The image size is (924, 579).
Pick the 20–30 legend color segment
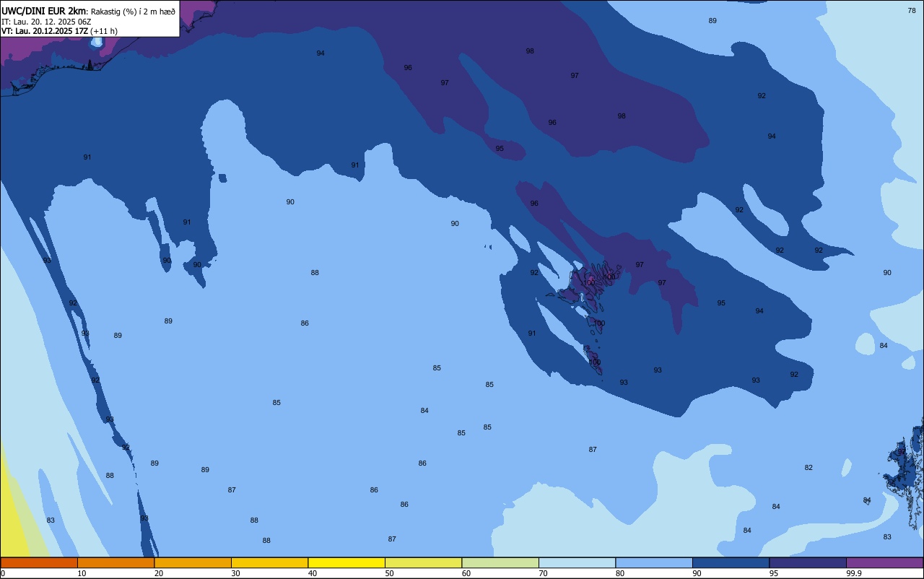click(193, 562)
